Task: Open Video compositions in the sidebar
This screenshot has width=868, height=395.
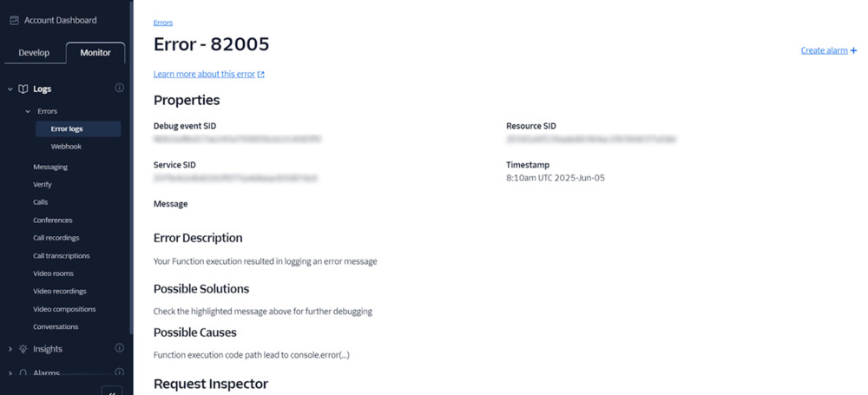Action: tap(64, 309)
